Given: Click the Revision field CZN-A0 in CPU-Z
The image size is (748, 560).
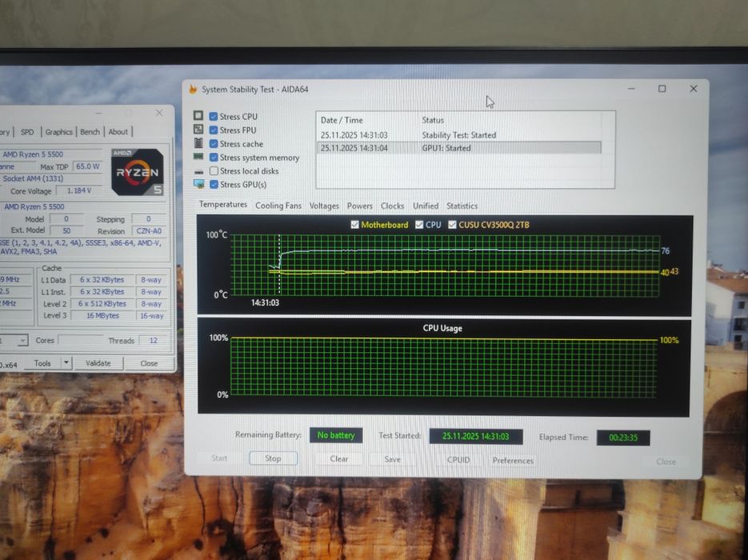Looking at the screenshot, I should click(x=149, y=231).
